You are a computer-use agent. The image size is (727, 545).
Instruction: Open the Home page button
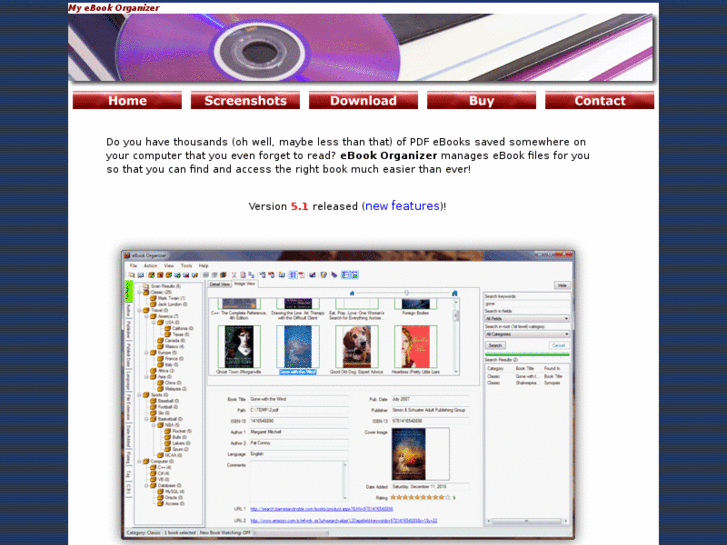pos(127,101)
